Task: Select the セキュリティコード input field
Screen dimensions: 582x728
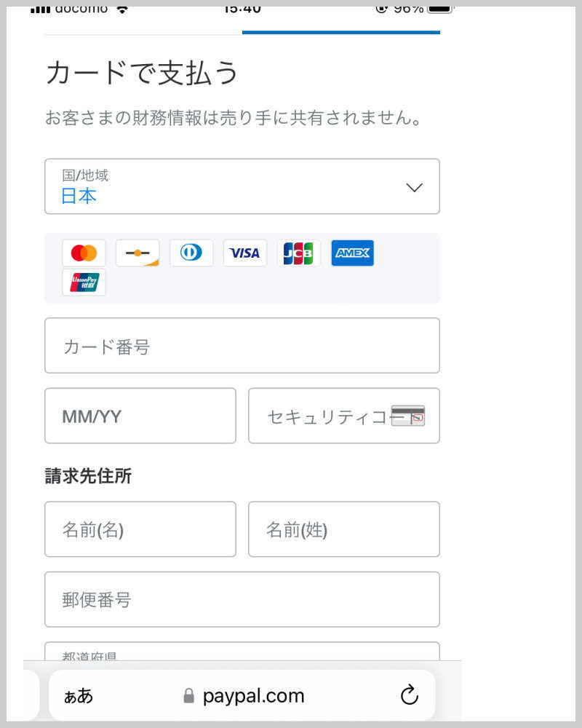Action: pos(320,416)
